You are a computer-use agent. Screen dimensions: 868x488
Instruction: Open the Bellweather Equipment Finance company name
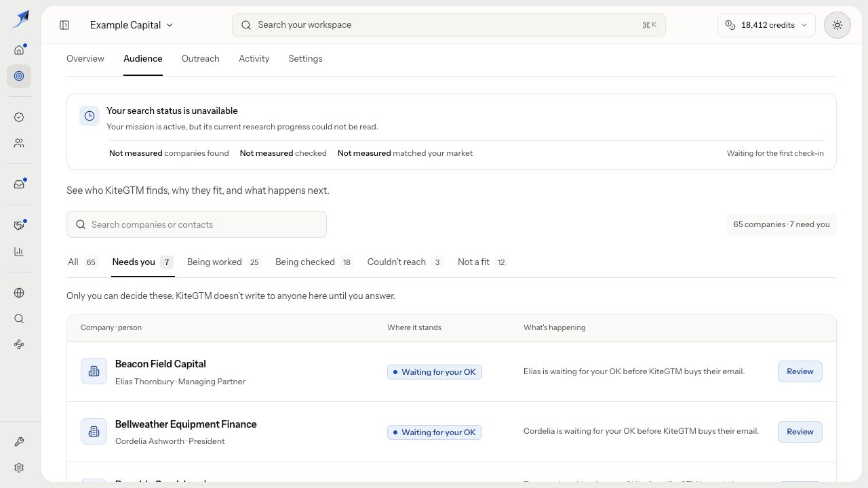click(x=186, y=424)
